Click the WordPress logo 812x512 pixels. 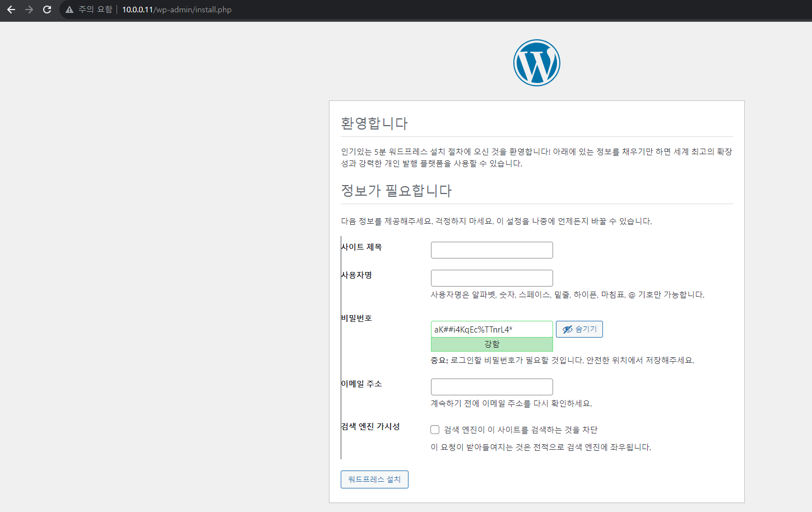tap(537, 63)
